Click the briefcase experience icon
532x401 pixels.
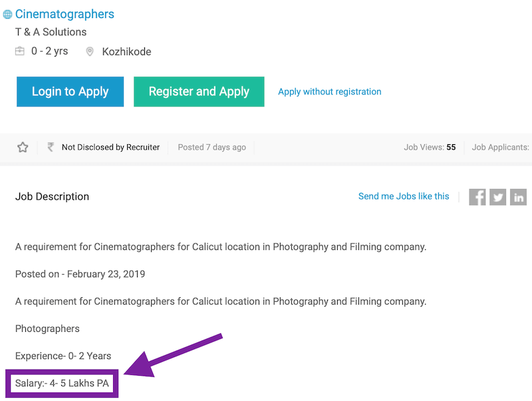[20, 51]
